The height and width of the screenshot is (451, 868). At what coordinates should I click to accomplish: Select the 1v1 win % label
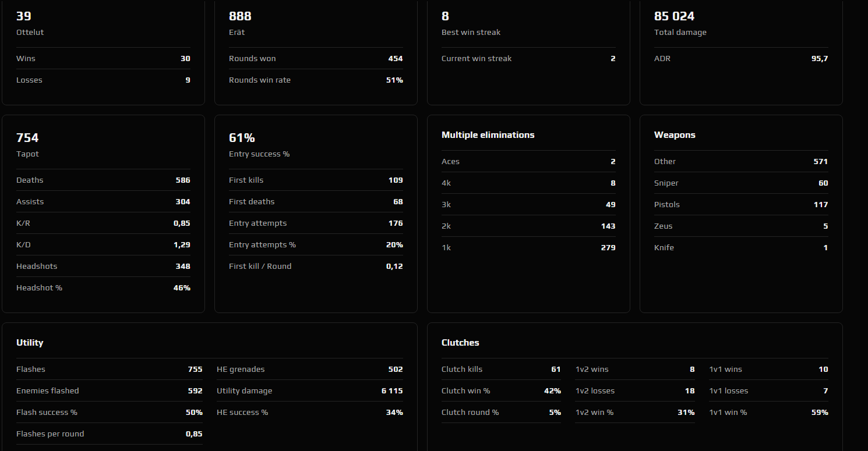pos(728,413)
